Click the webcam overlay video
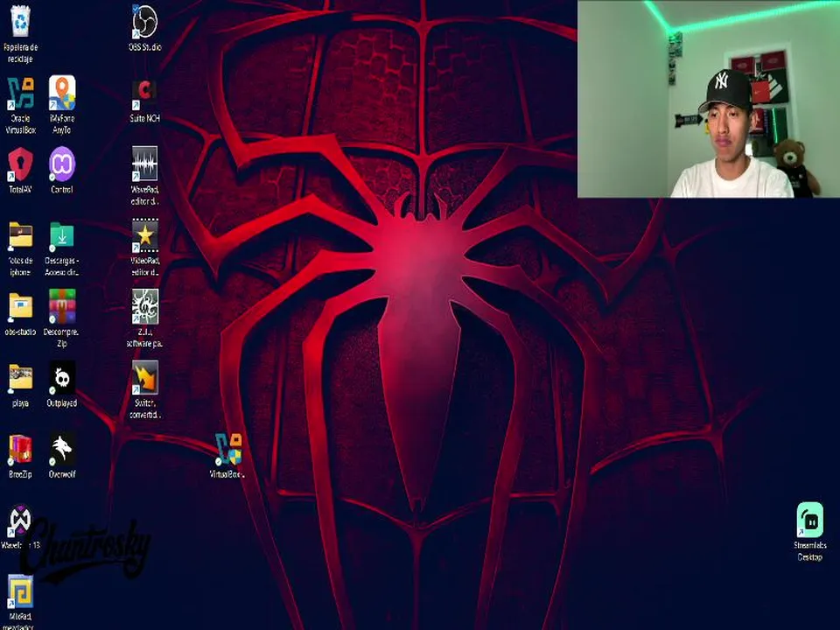Screen dimensions: 840x630 [708, 99]
